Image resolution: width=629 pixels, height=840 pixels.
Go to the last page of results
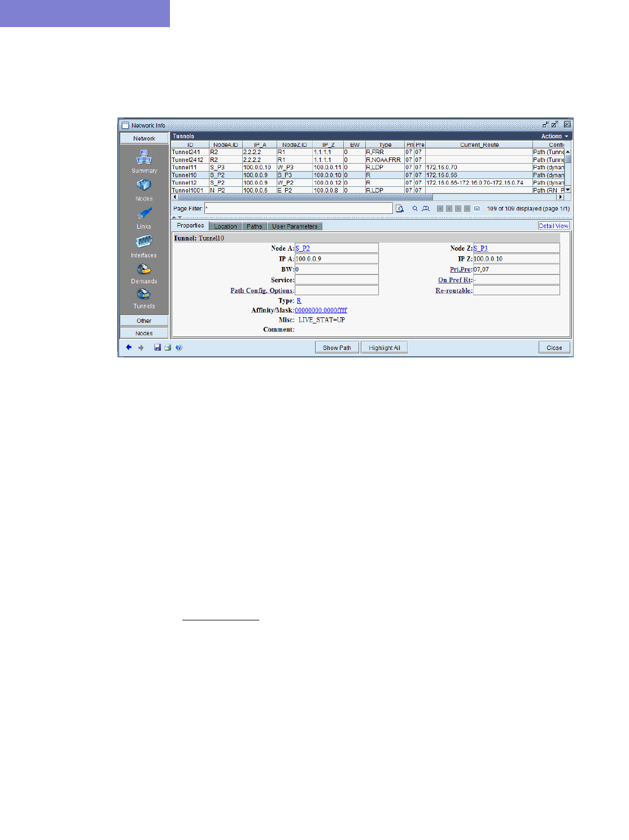pos(467,209)
